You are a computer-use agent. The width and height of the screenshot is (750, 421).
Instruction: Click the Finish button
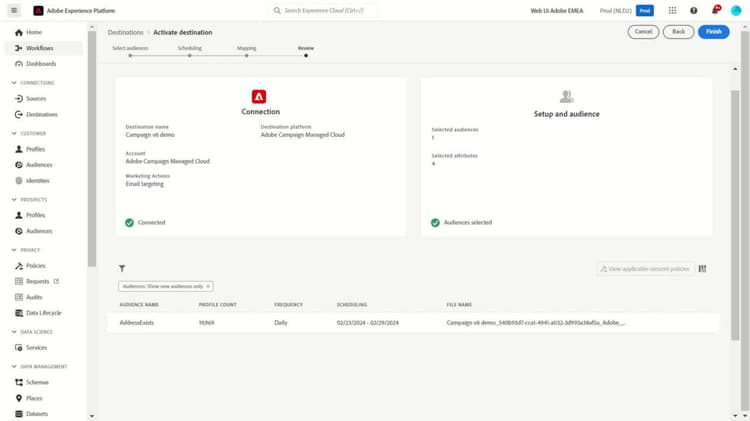tap(713, 32)
